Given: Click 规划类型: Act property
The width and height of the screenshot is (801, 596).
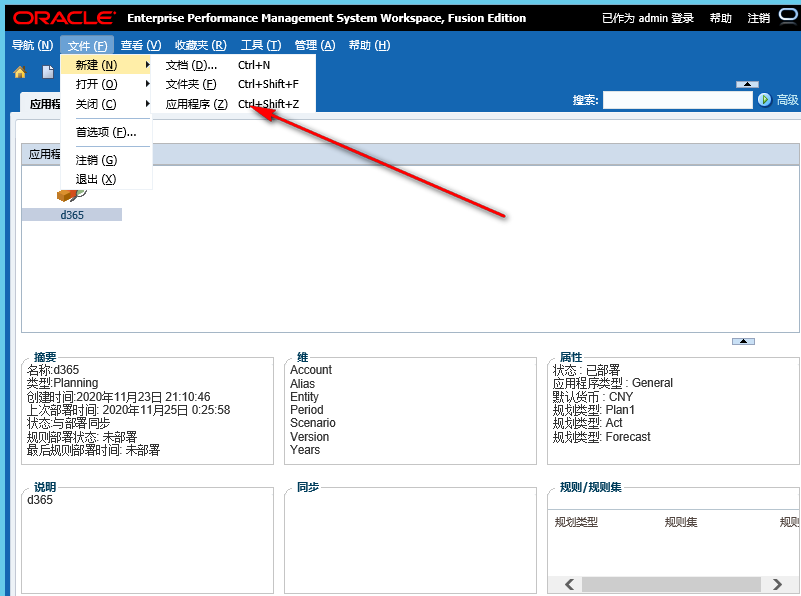Looking at the screenshot, I should 587,423.
